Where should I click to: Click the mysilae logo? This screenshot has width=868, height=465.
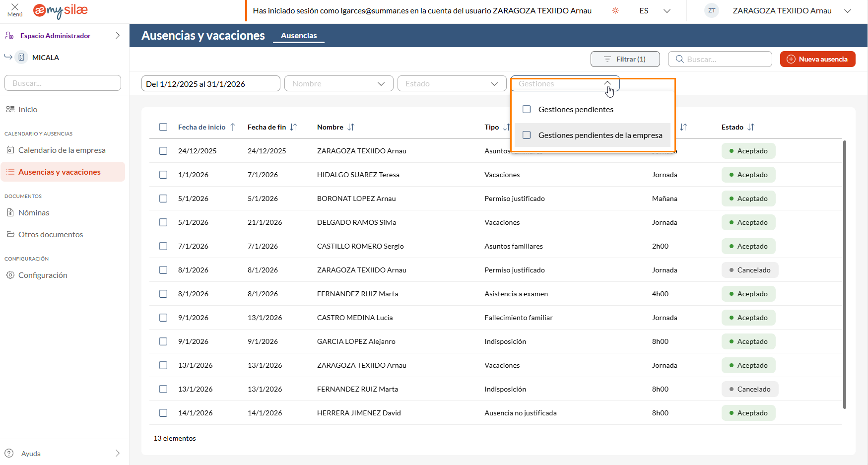[61, 10]
